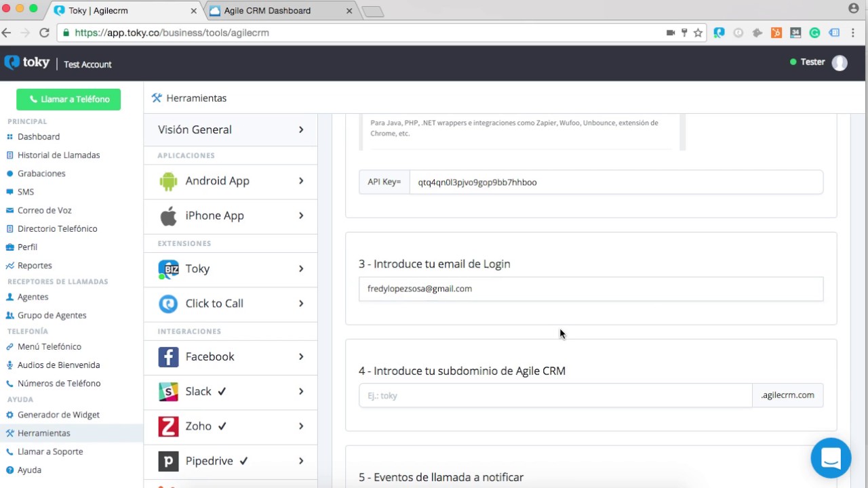Click the API Key input field
The image size is (868, 488).
point(616,182)
